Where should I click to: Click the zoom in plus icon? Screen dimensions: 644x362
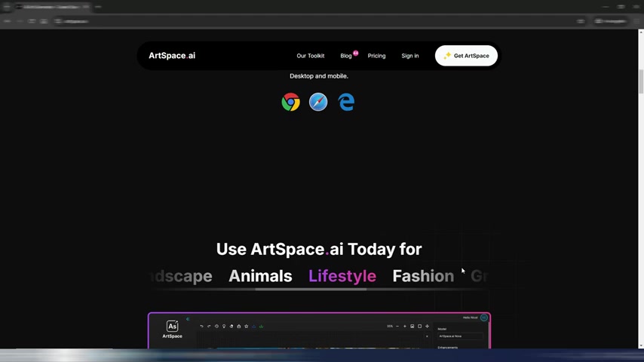pos(404,327)
